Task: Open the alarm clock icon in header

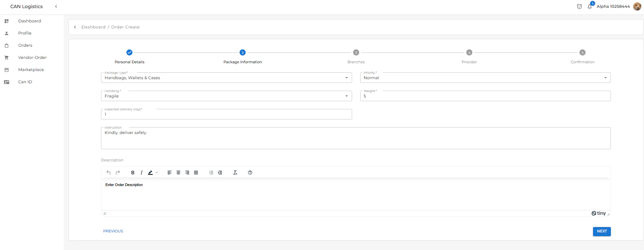Action: pyautogui.click(x=579, y=6)
